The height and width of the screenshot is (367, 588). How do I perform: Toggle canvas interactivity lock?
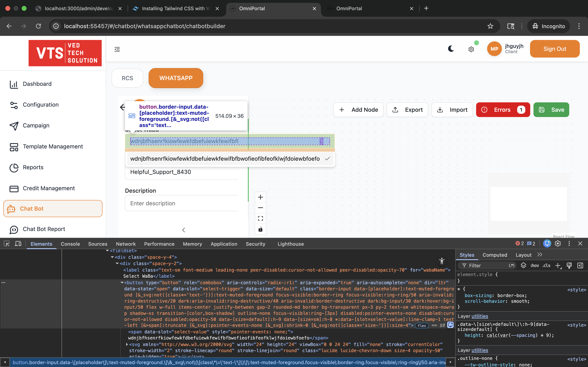pos(260,229)
